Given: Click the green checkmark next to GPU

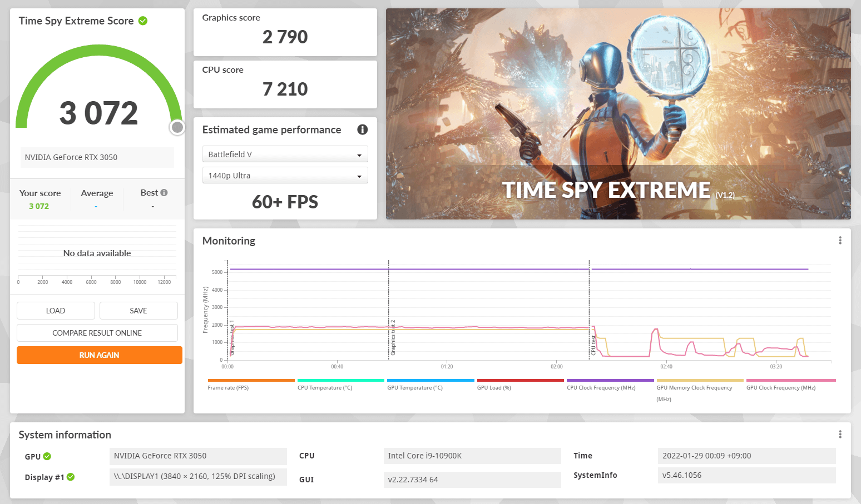Looking at the screenshot, I should click(47, 456).
